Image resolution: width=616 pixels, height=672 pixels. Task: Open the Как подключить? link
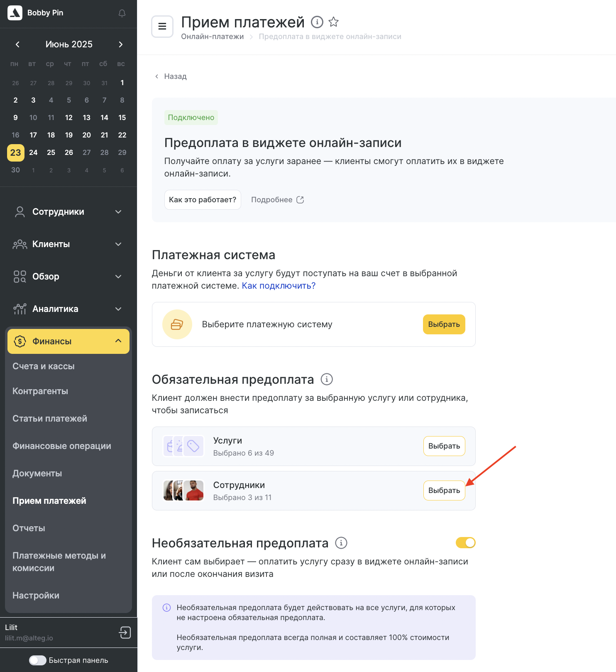pos(279,286)
